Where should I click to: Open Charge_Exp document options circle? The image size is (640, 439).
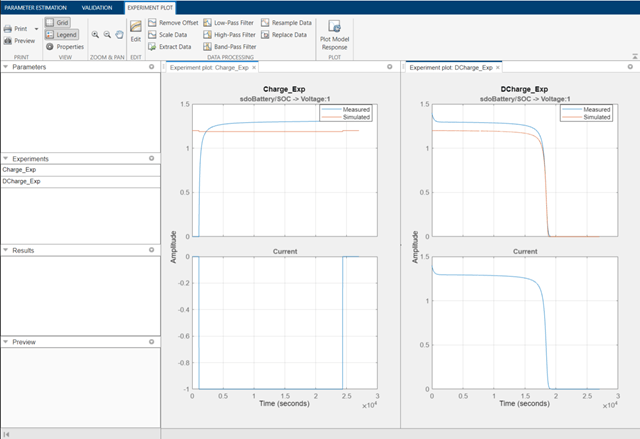click(390, 67)
